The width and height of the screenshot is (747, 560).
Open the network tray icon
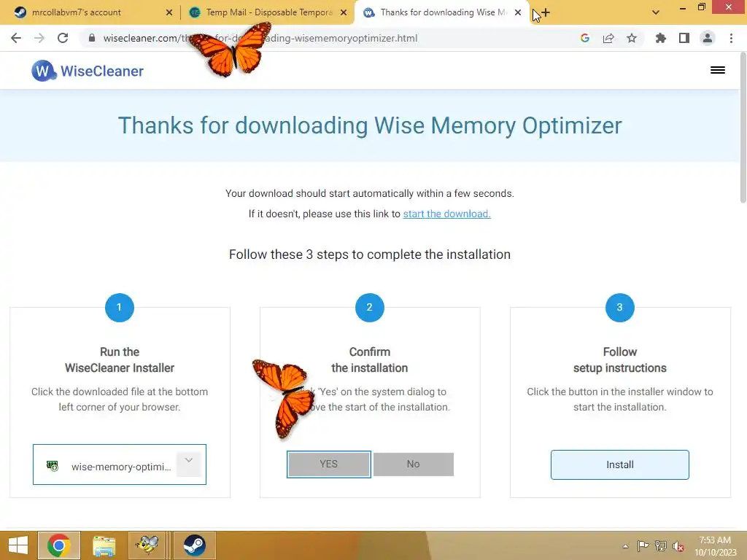(661, 546)
